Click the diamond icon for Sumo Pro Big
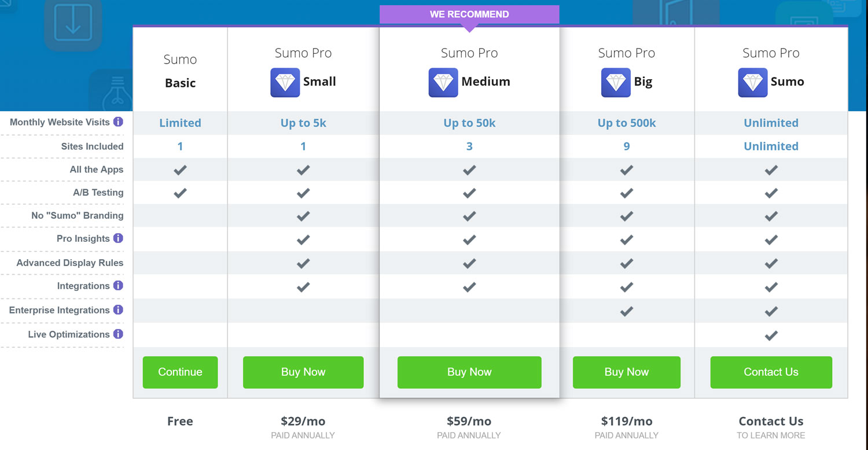 pos(616,82)
